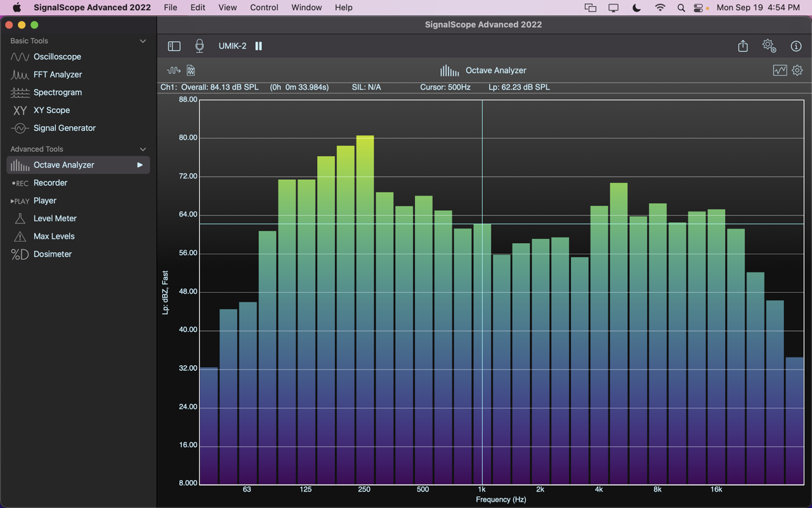Open the Help menu
The width and height of the screenshot is (812, 508).
(x=343, y=8)
